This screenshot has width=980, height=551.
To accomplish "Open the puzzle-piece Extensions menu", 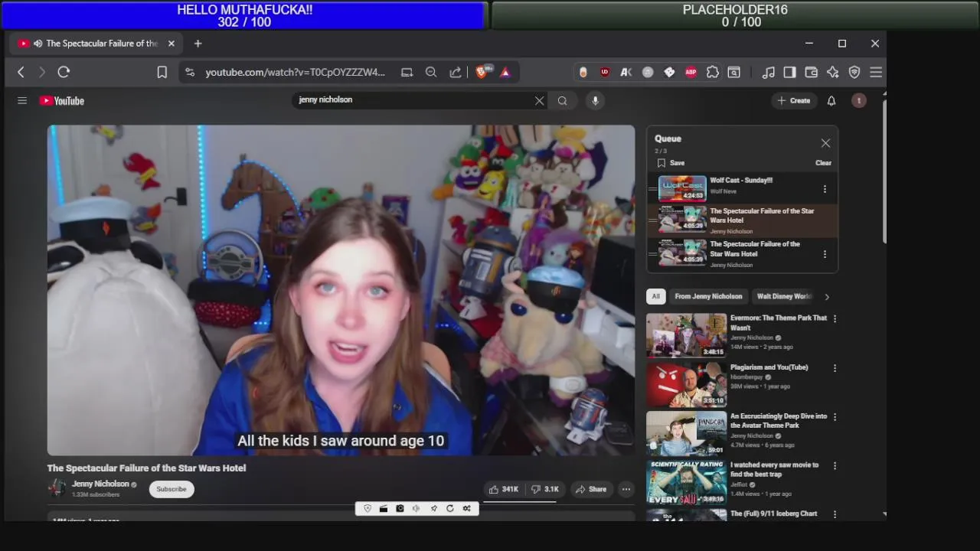I will coord(712,72).
